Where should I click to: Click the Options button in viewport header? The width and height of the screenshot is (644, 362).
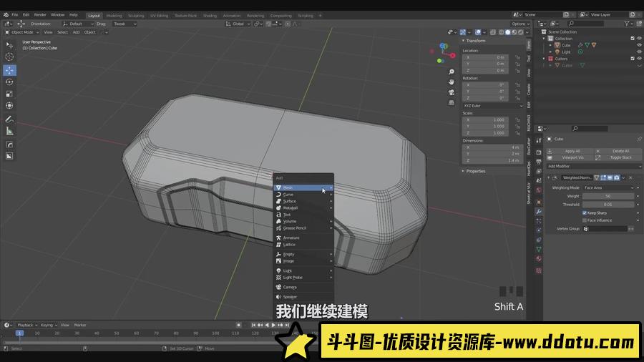(x=520, y=24)
